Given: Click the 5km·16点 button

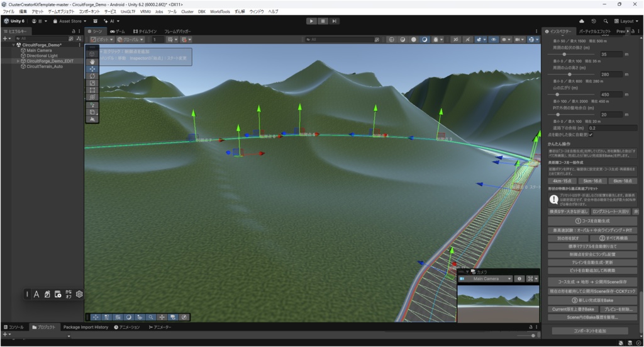Looking at the screenshot, I should [x=592, y=181].
